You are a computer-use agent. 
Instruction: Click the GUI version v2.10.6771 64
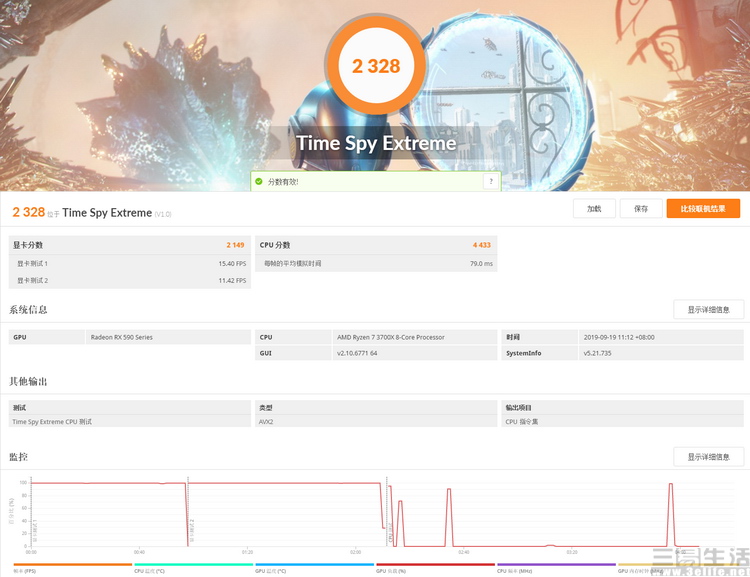[357, 353]
